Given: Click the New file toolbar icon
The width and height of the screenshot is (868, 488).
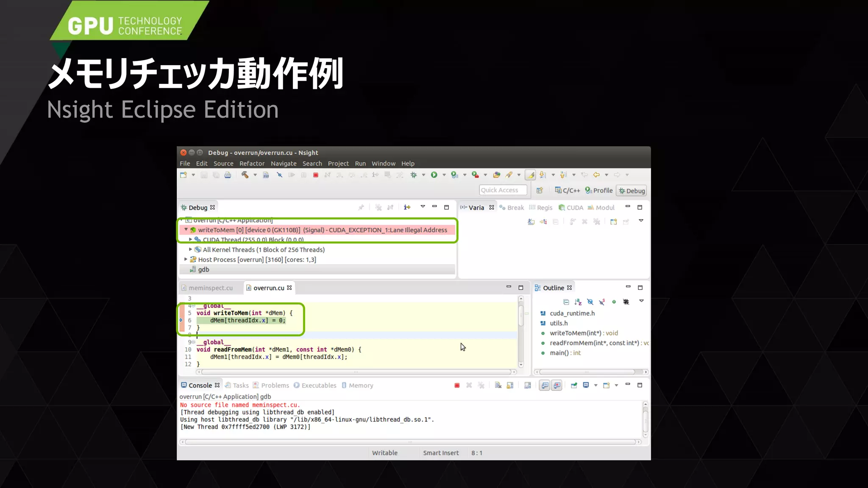Looking at the screenshot, I should click(184, 175).
